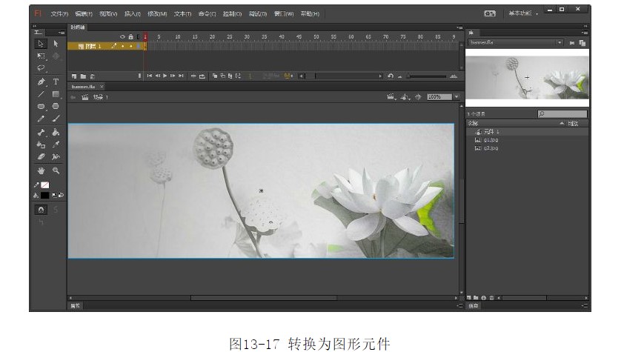Screen dimensions: 644x352
Task: Click the fill color black swatch
Action: (44, 195)
